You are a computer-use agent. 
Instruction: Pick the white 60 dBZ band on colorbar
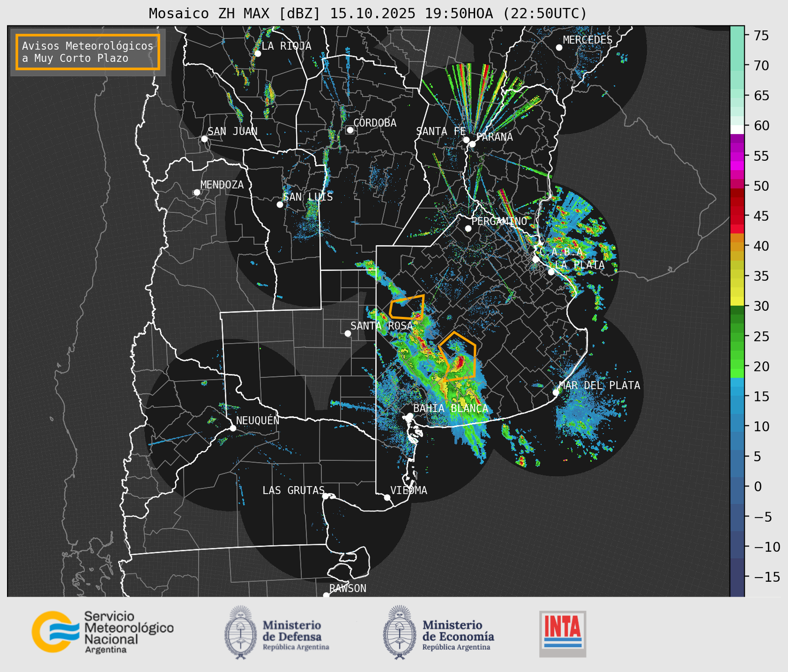pyautogui.click(x=737, y=129)
